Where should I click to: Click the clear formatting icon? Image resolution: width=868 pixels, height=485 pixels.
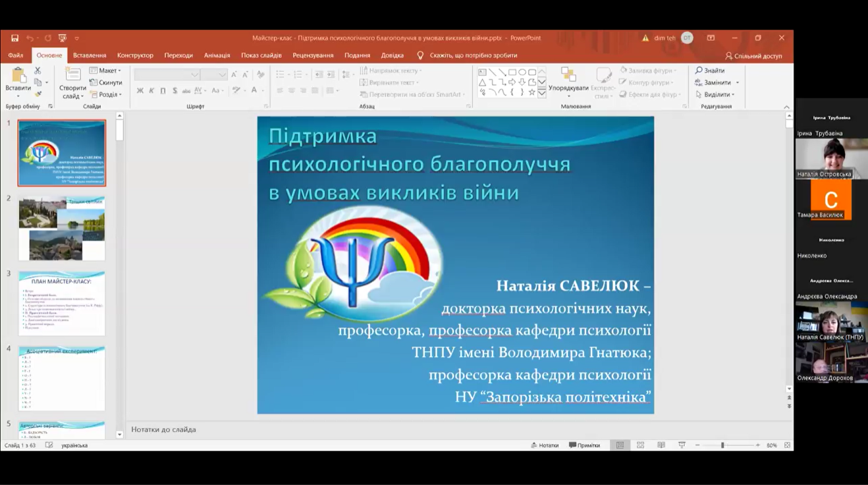[260, 74]
